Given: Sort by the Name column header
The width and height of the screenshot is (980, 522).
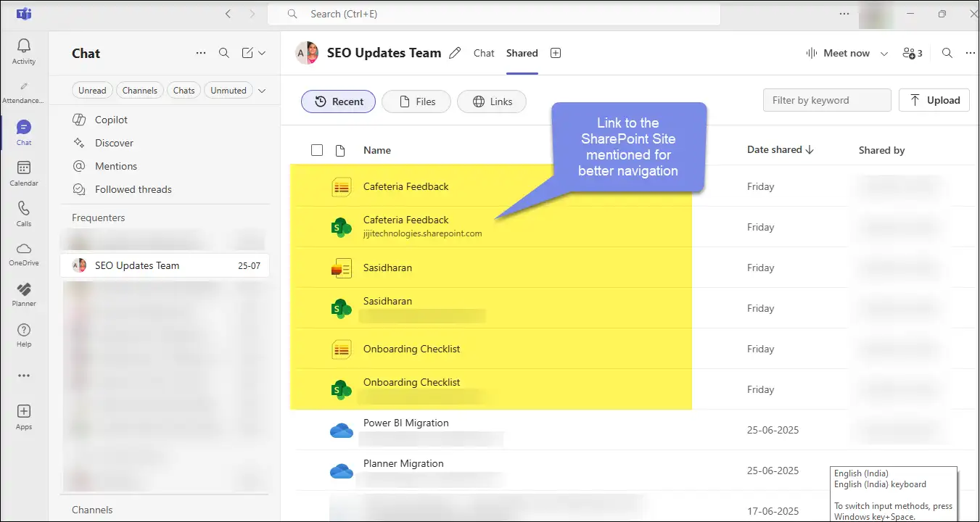Looking at the screenshot, I should click(377, 150).
